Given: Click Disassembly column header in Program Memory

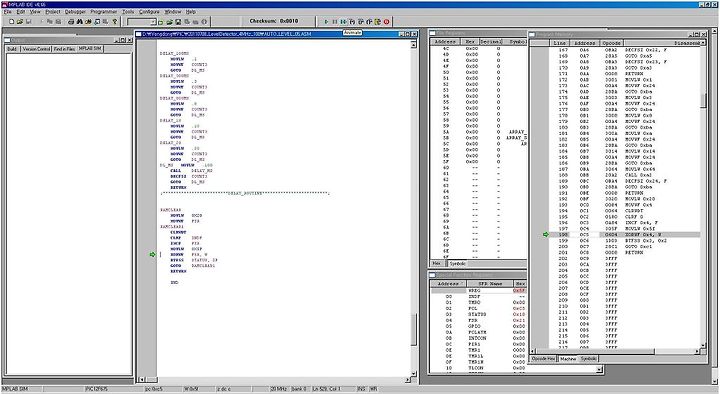Looking at the screenshot, I should [663, 43].
